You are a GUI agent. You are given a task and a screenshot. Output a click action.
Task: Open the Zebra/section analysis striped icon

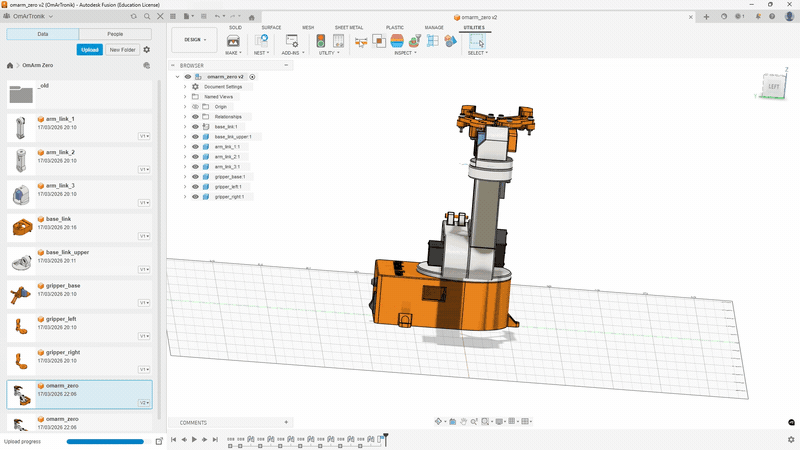pyautogui.click(x=397, y=41)
